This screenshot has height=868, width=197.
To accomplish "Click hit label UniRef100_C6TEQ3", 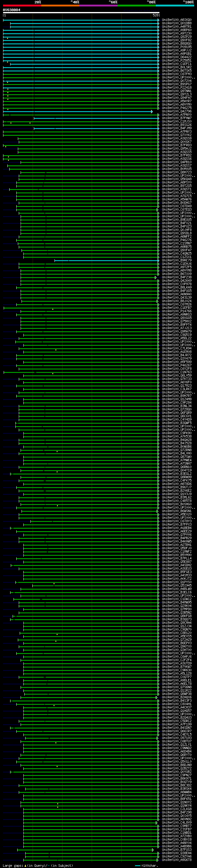I will pyautogui.click(x=176, y=210).
